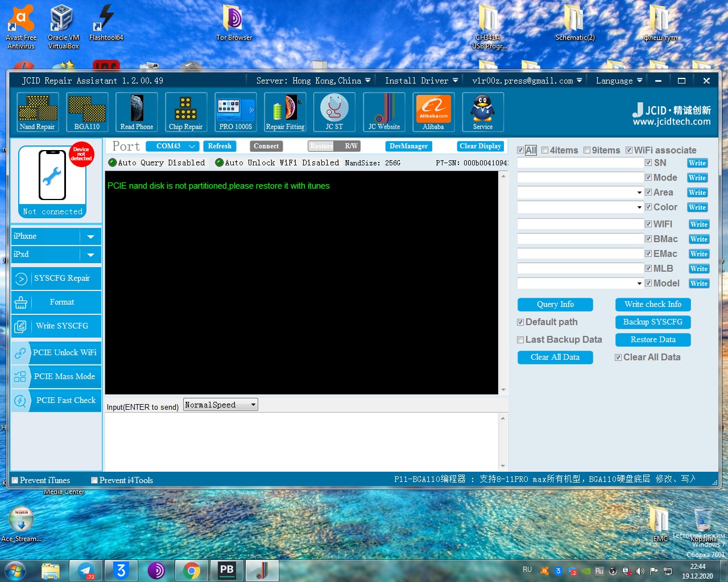Screen dimensions: 728x582
Task: Open the Color value dropdown
Action: [639, 207]
